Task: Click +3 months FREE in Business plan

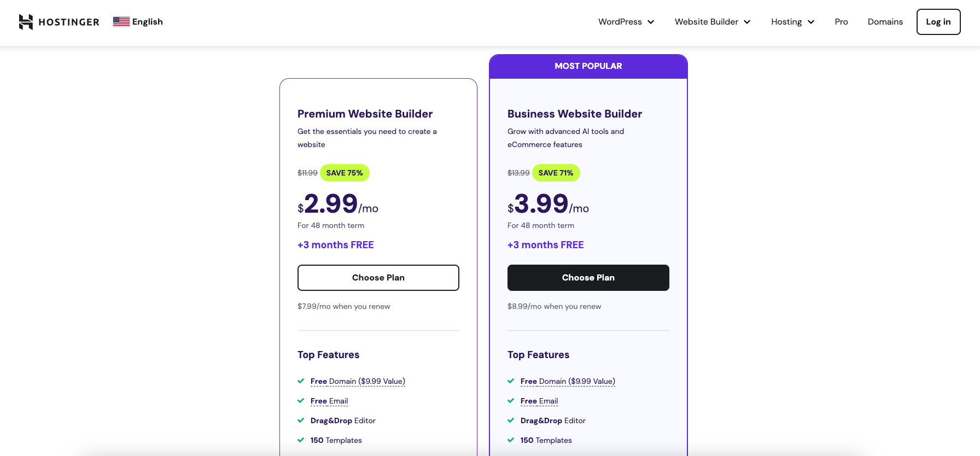Action: coord(546,245)
